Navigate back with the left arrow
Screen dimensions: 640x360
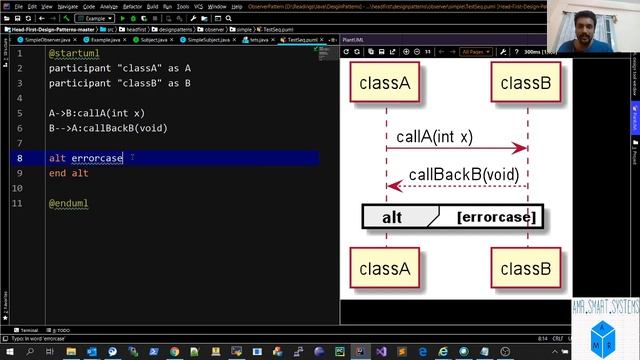pos(42,18)
